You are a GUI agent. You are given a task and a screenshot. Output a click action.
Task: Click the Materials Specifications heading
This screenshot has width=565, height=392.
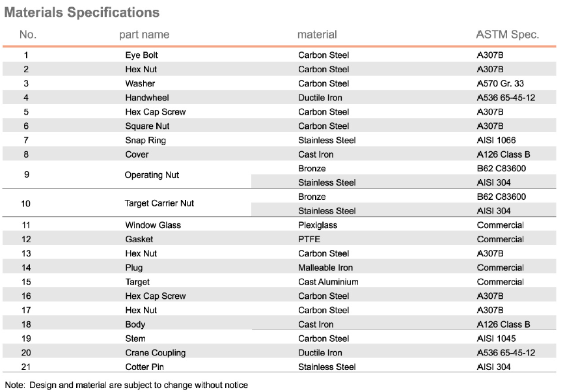pyautogui.click(x=82, y=12)
